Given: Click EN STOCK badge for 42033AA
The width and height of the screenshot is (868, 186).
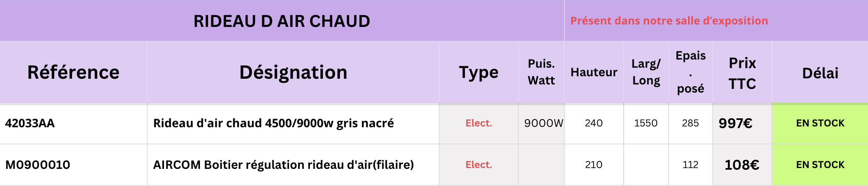Looking at the screenshot, I should (820, 123).
